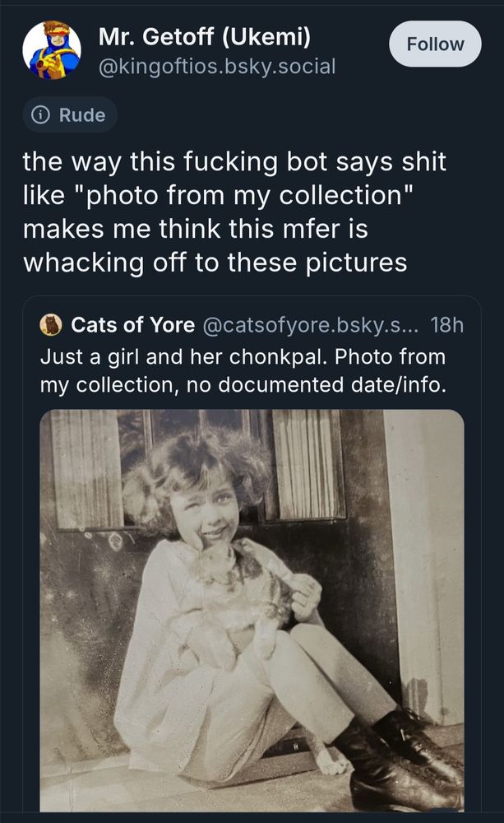
Task: Click the @kingoftios.bsky.social handle
Action: pyautogui.click(x=217, y=66)
